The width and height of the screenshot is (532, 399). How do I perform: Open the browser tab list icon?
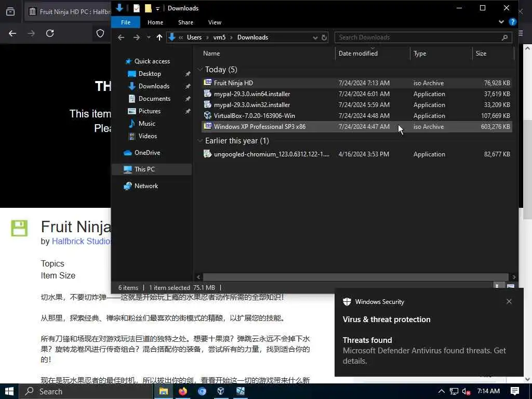tap(10, 11)
